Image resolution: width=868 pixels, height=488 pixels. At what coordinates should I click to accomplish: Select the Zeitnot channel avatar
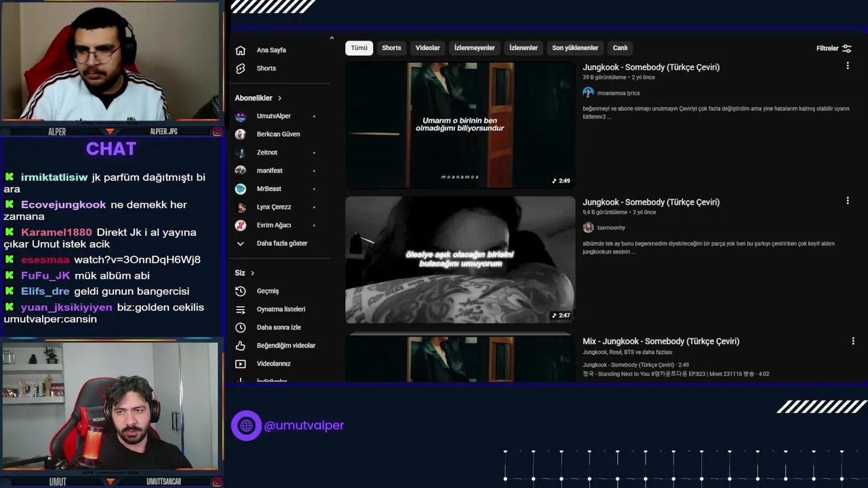[240, 152]
